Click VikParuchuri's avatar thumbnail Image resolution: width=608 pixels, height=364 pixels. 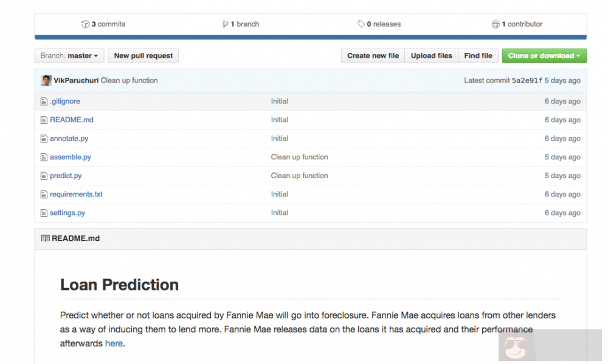pyautogui.click(x=46, y=80)
